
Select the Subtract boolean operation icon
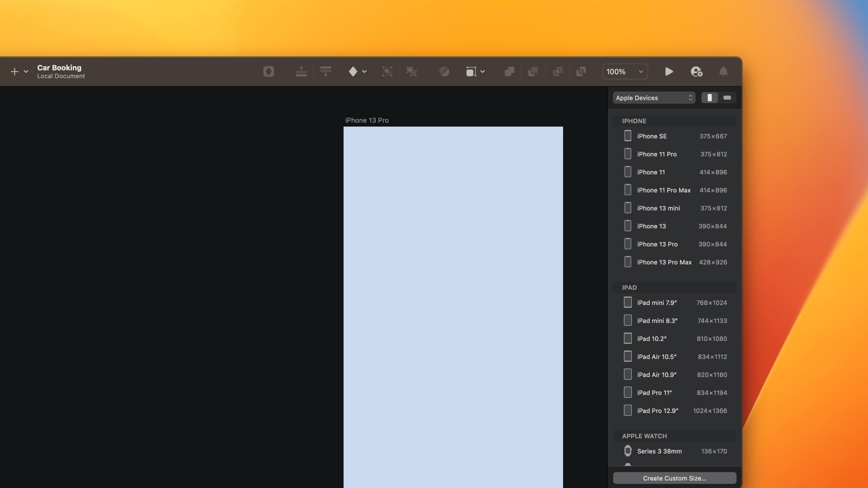(x=533, y=71)
